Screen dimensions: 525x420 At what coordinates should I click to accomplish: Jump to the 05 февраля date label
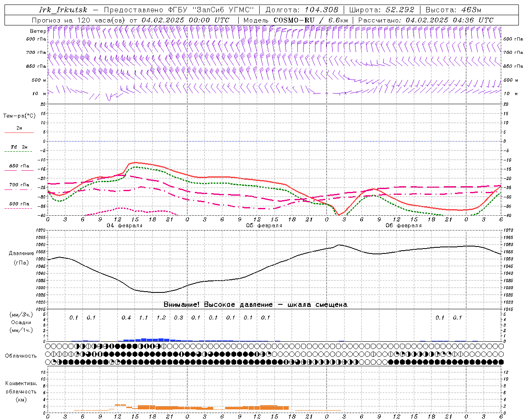pos(264,226)
